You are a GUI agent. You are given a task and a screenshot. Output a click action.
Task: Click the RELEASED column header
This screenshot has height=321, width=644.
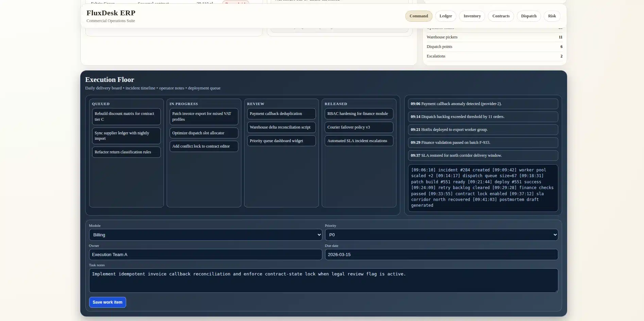coord(336,104)
